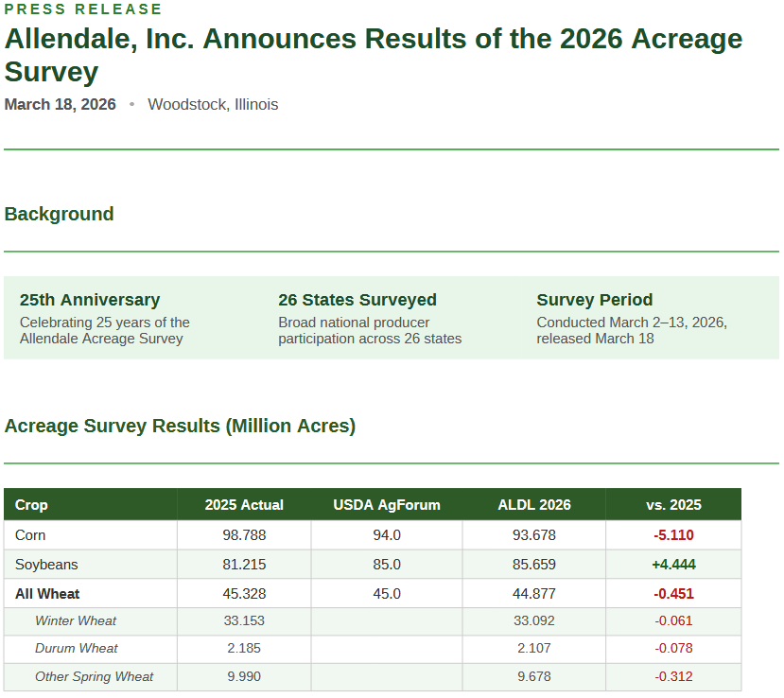This screenshot has width=784, height=698.
Task: Select the Other Spring Wheat row label
Action: 94,676
